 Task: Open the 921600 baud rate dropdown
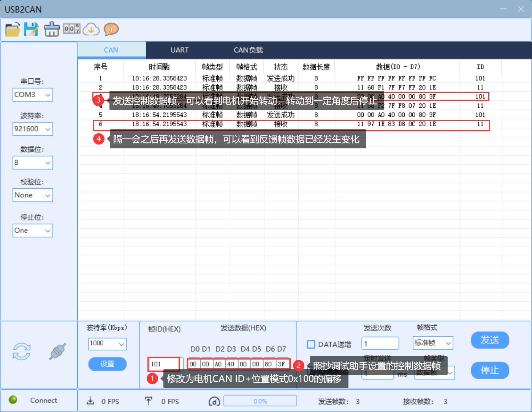[33, 129]
